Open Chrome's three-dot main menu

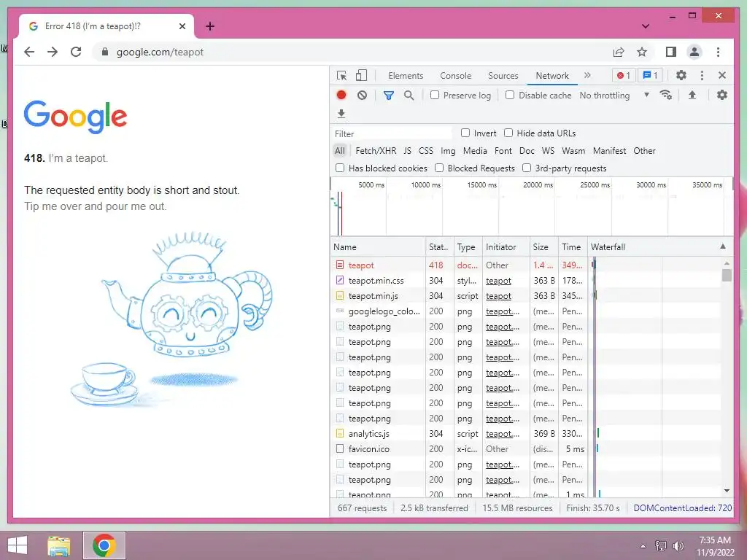click(x=718, y=52)
